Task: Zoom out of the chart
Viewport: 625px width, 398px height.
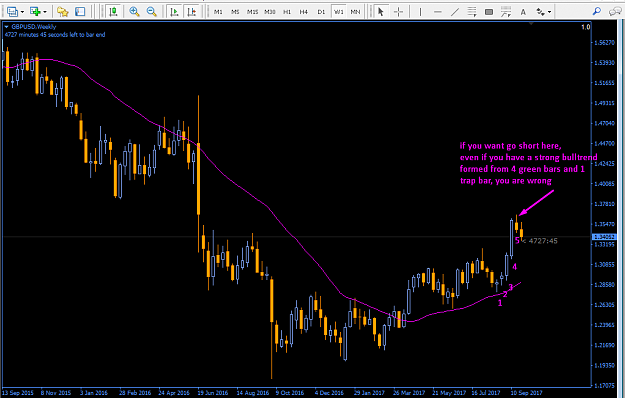Action: [x=151, y=12]
